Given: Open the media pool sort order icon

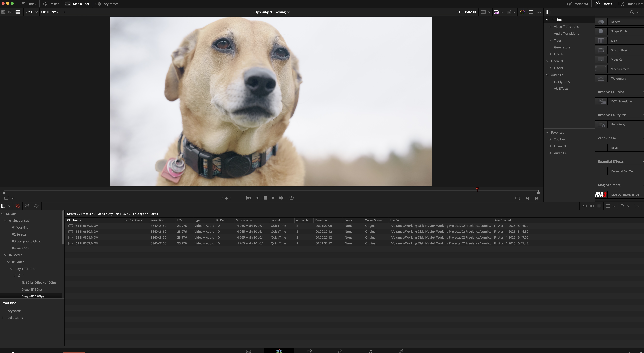Looking at the screenshot, I should tap(636, 206).
